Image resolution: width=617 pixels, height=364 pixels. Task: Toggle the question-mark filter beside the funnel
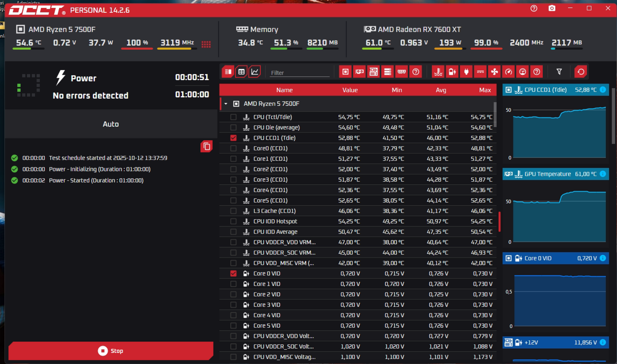537,72
